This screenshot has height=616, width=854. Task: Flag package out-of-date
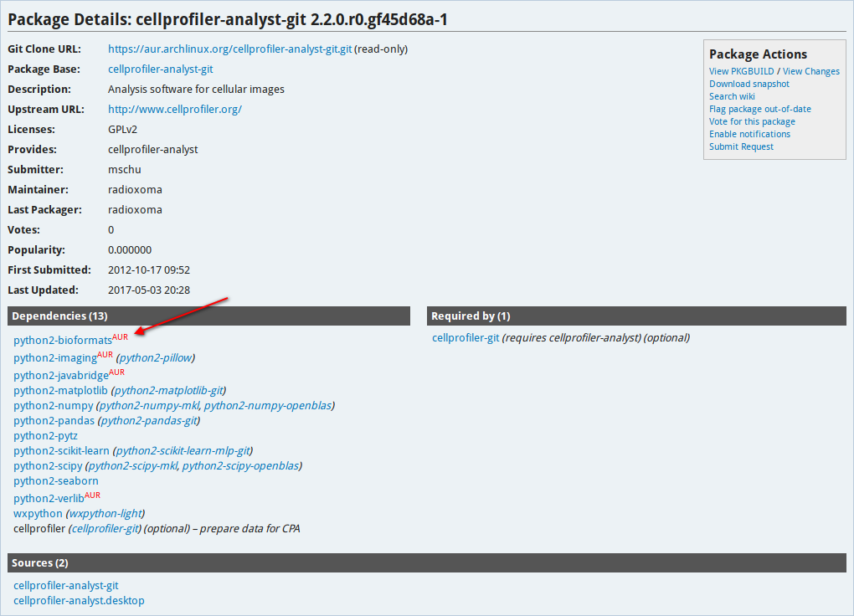click(x=759, y=109)
